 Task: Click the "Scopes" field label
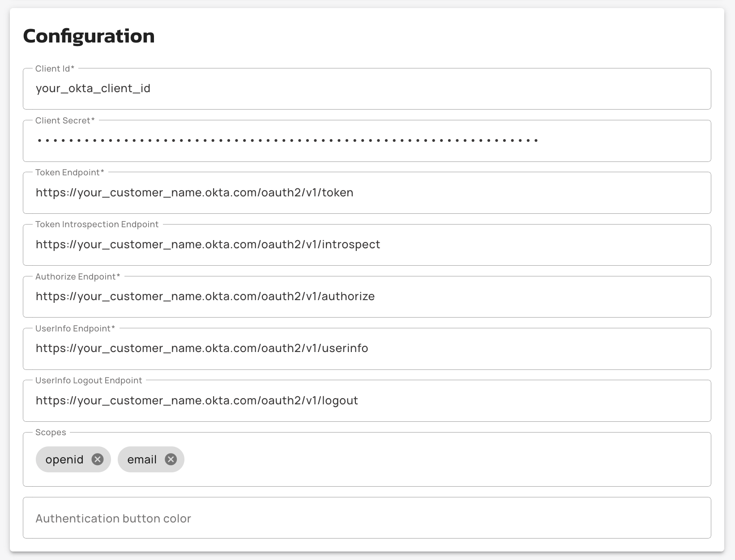pyautogui.click(x=51, y=432)
